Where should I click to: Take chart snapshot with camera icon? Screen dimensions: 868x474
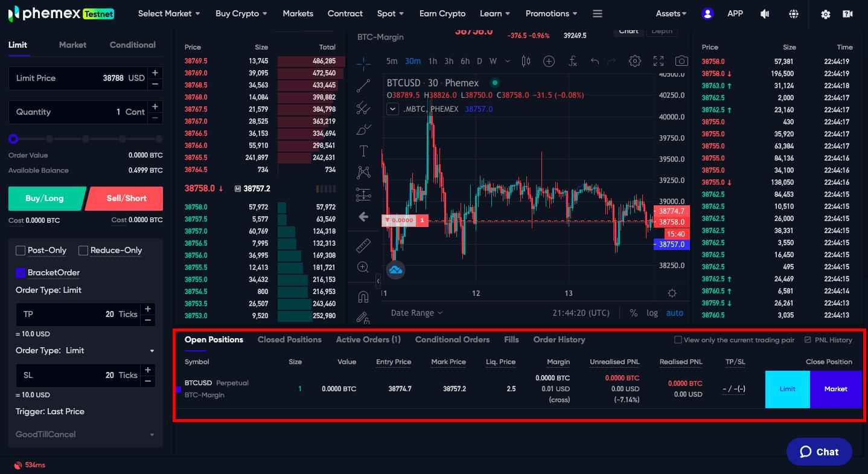point(681,61)
